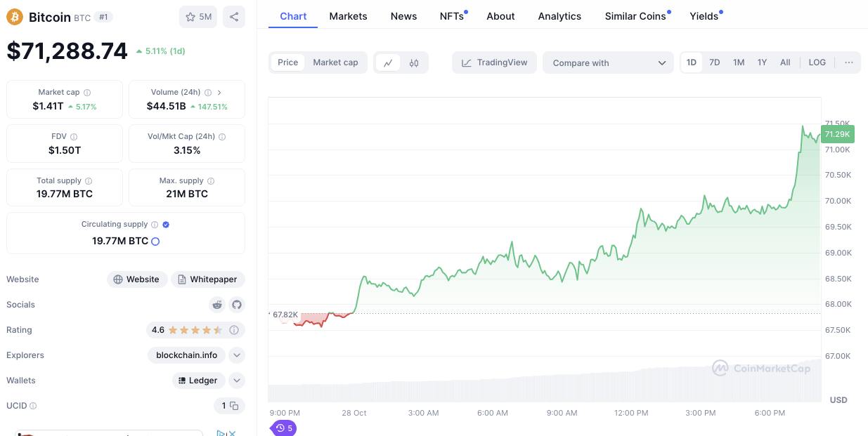
Task: Visit the Bitcoin Website link
Action: (x=137, y=279)
